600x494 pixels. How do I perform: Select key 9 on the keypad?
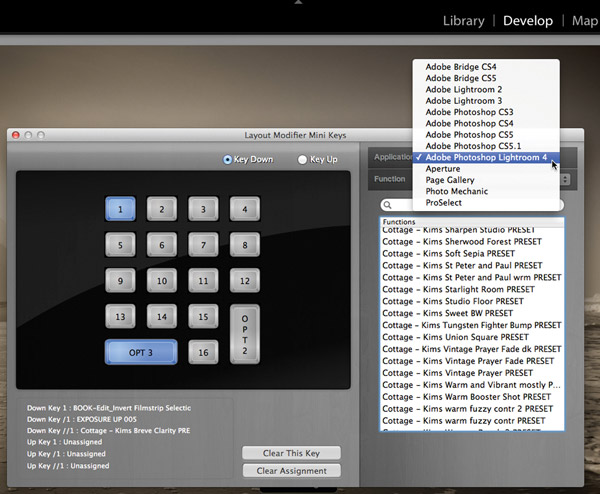click(x=120, y=280)
